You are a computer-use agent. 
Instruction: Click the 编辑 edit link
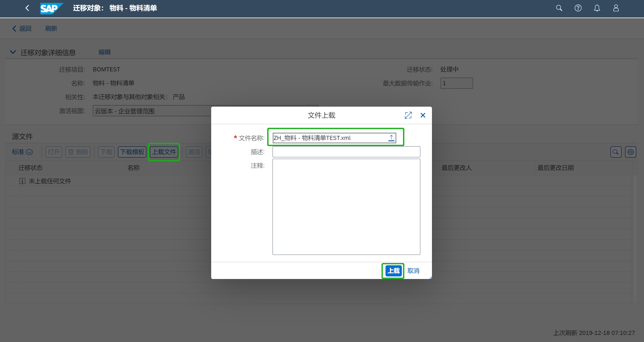[x=105, y=52]
